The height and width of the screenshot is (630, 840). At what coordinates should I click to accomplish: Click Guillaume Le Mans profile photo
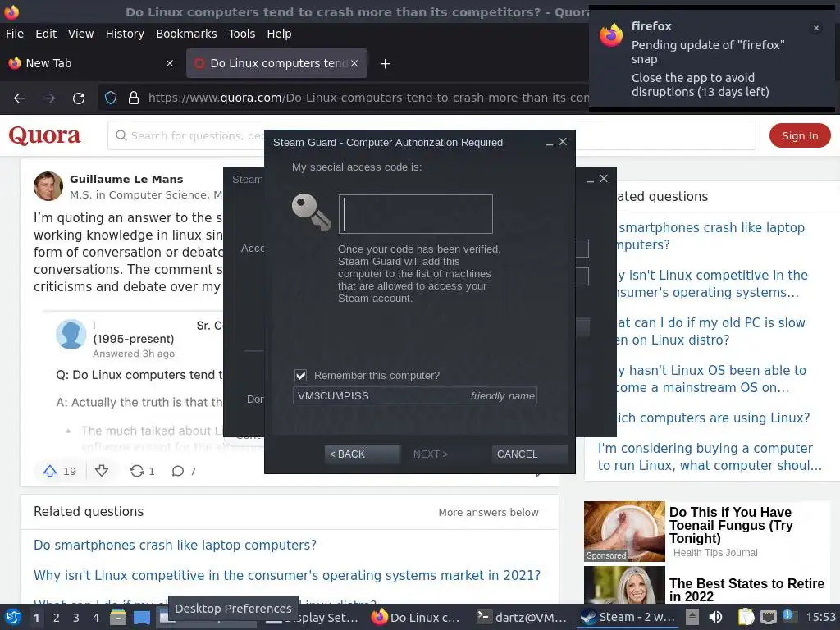tap(48, 186)
